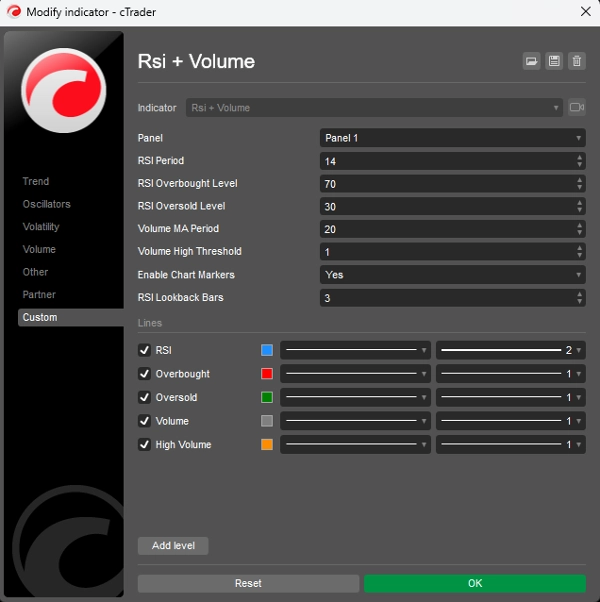600x602 pixels.
Task: Select the Oscillators category
Action: [46, 204]
